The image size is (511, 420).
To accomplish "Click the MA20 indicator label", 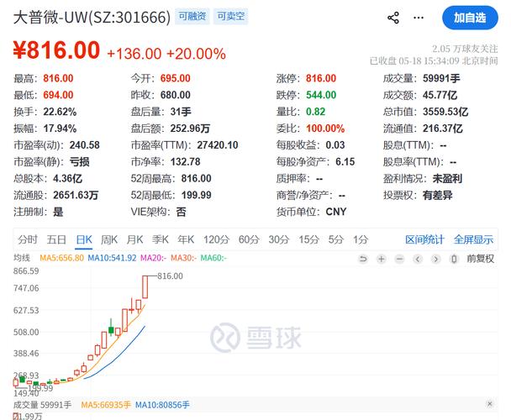I will point(153,258).
